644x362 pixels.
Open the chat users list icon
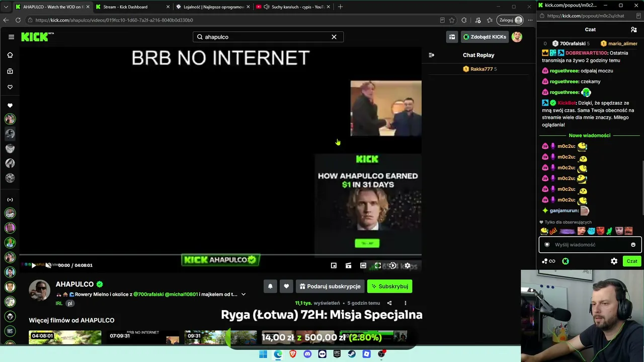(634, 30)
